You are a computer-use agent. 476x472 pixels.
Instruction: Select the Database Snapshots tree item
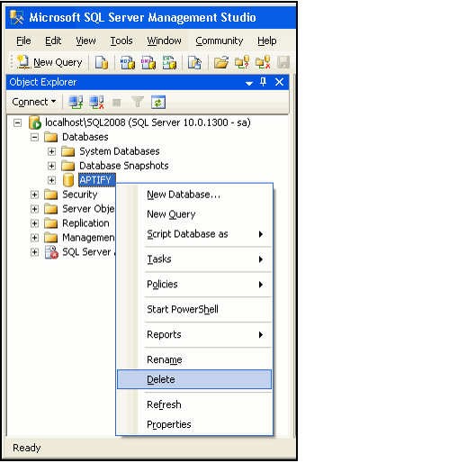[124, 166]
